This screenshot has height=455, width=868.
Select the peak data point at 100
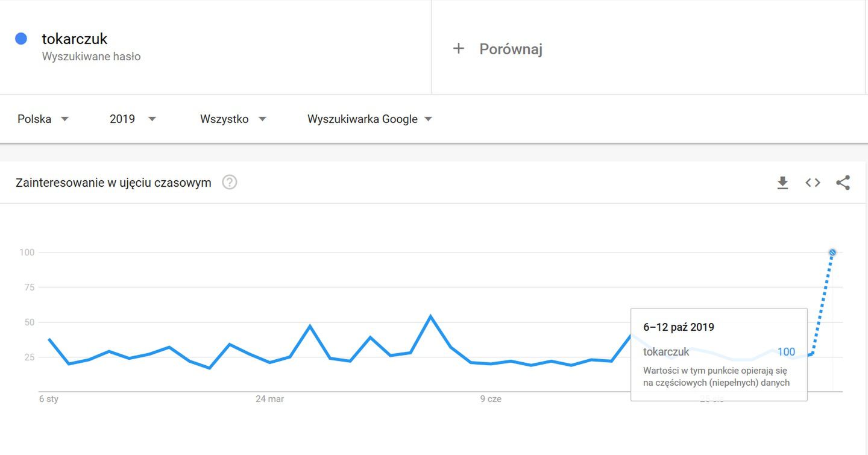coord(832,253)
